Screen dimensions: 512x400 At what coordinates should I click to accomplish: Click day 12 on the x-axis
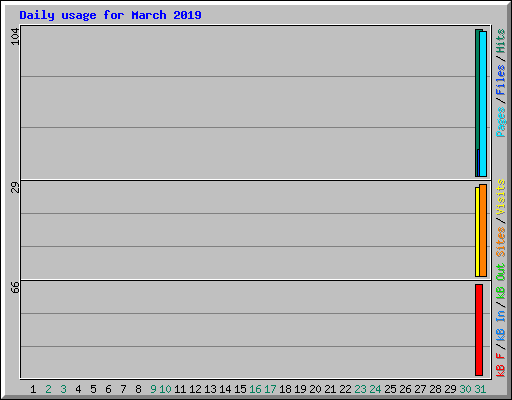[x=195, y=389]
